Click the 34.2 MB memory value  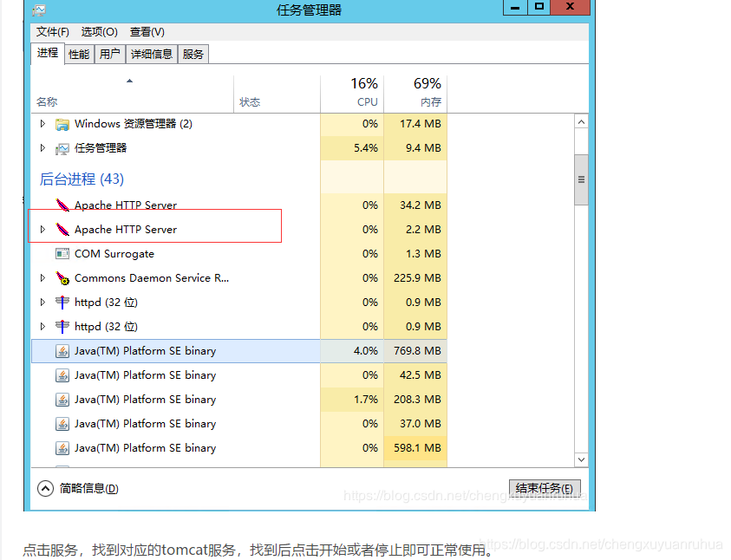tap(420, 205)
